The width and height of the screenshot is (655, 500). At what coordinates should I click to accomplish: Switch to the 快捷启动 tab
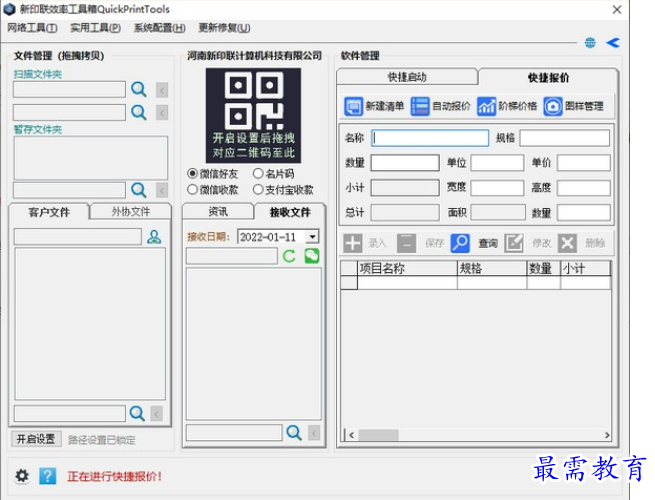pyautogui.click(x=406, y=77)
